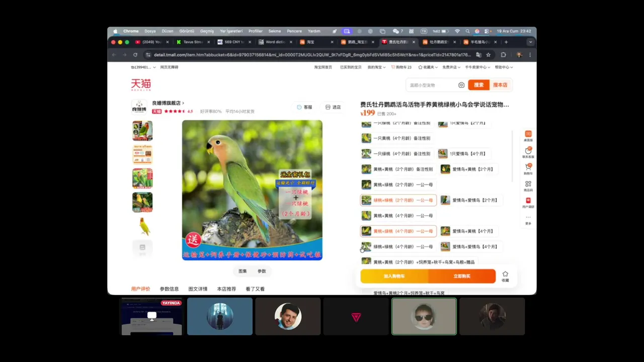Viewport: 644px width, 362px height.
Task: Open the 良姆博 store logo
Action: [139, 107]
